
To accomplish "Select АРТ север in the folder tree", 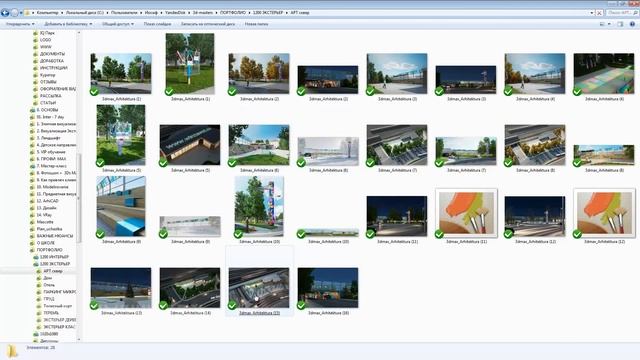I will [53, 271].
